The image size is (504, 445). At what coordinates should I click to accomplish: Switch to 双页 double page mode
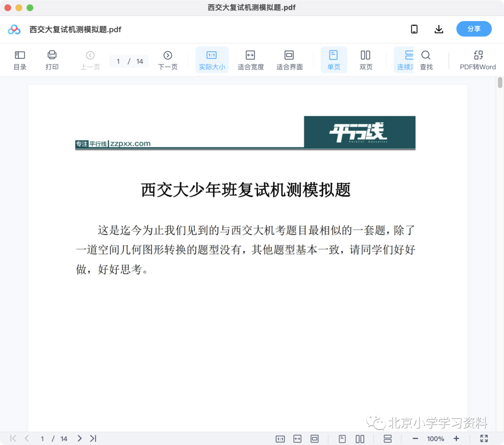pos(366,60)
